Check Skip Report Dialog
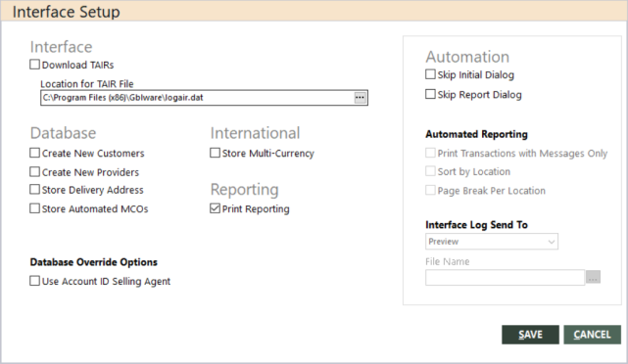628x364 pixels. click(430, 94)
